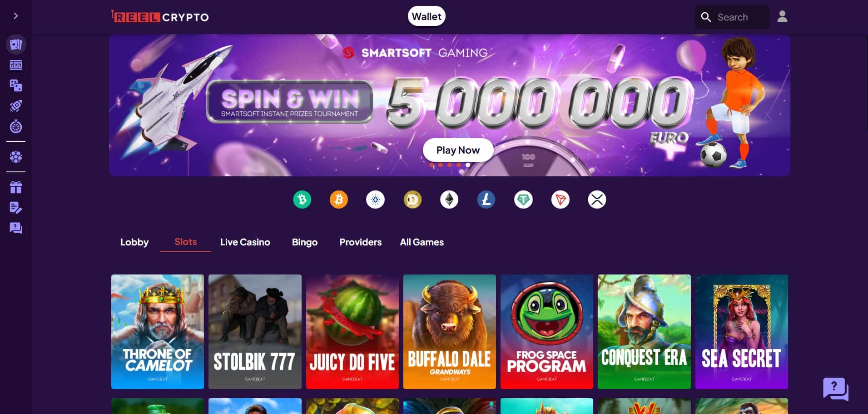Open the rocket crash games sidebar icon

tap(16, 106)
